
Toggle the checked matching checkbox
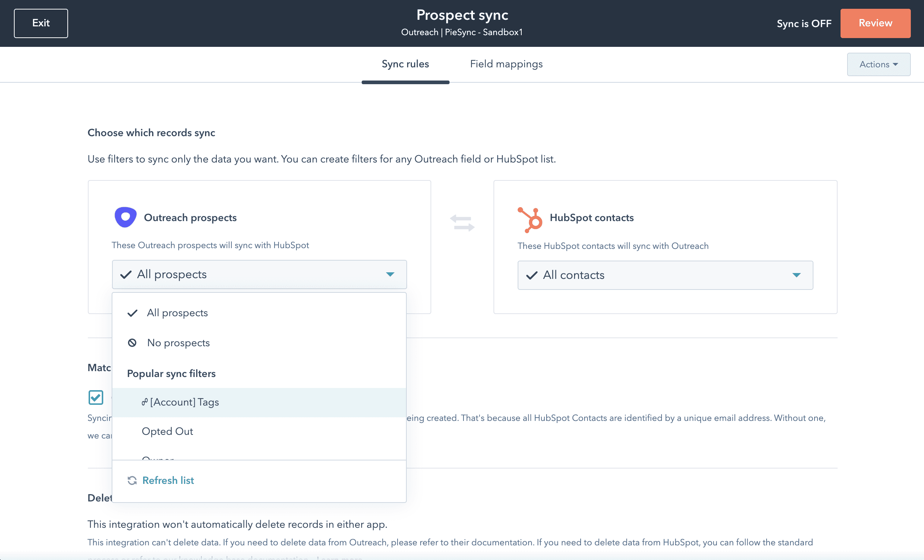[96, 397]
